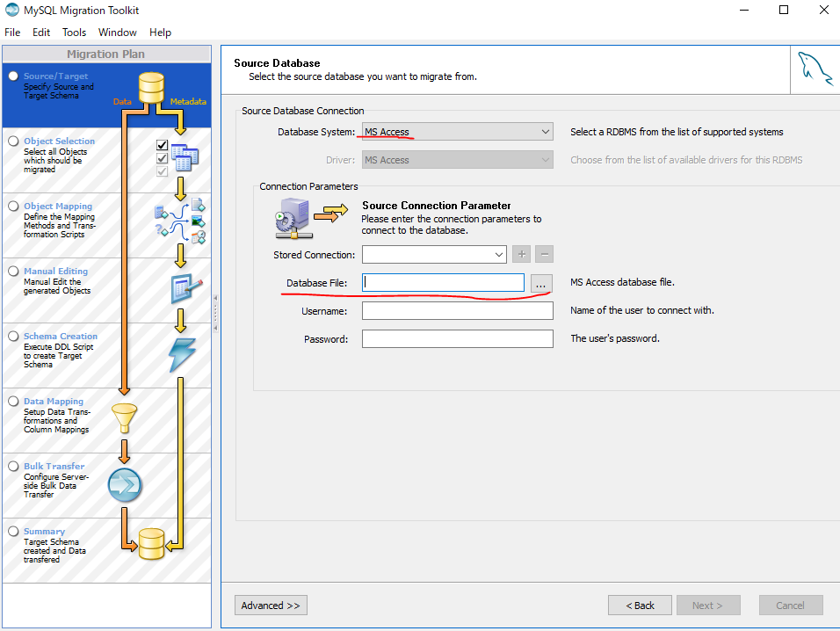Open the Stored Connection dropdown
This screenshot has height=631, width=840.
pyautogui.click(x=434, y=255)
